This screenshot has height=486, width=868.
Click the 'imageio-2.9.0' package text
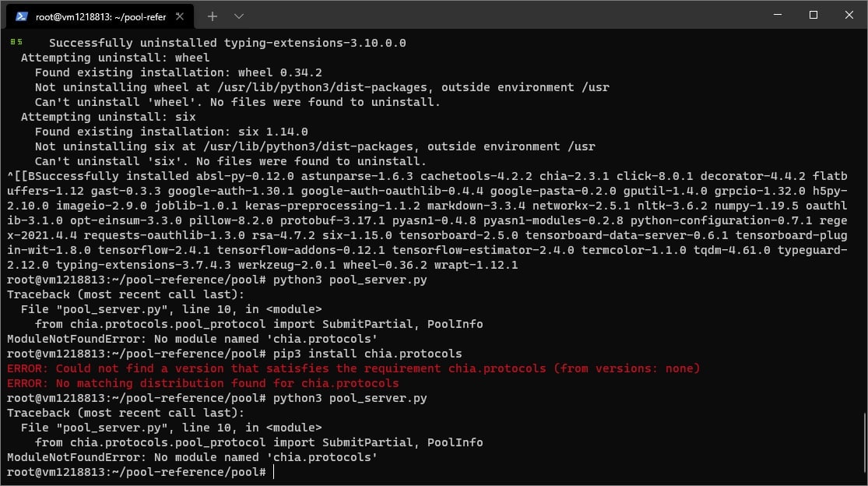101,206
